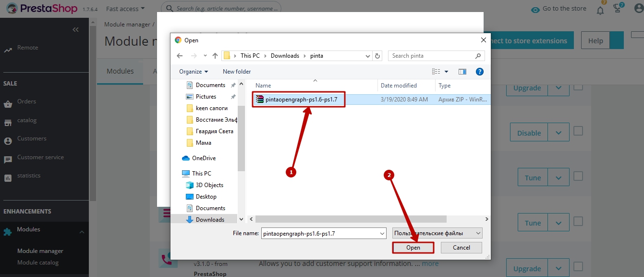Click the Forward arrow in Open dialog

point(194,56)
